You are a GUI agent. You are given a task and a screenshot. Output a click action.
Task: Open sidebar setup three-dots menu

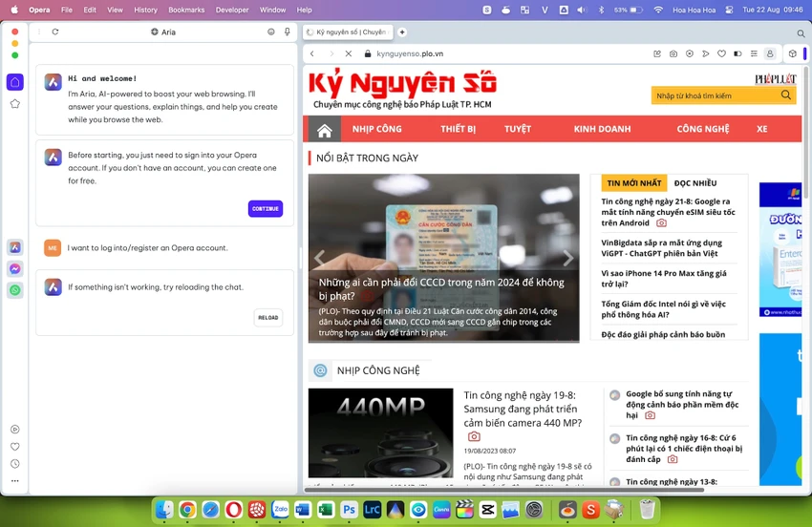pyautogui.click(x=15, y=481)
